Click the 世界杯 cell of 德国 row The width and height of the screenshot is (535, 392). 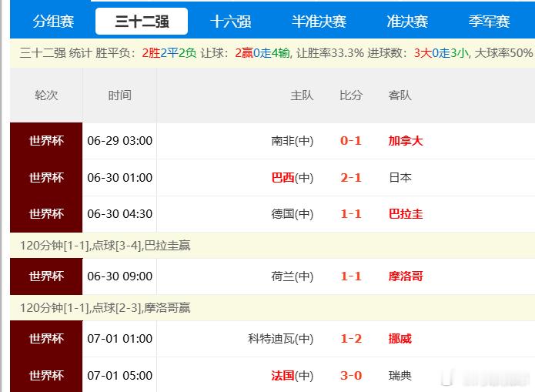pyautogui.click(x=46, y=214)
